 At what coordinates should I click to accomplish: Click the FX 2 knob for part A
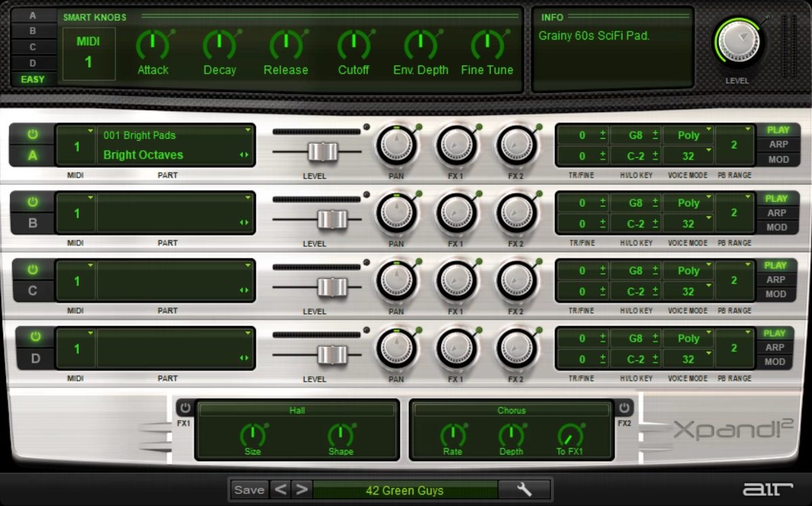click(x=516, y=145)
